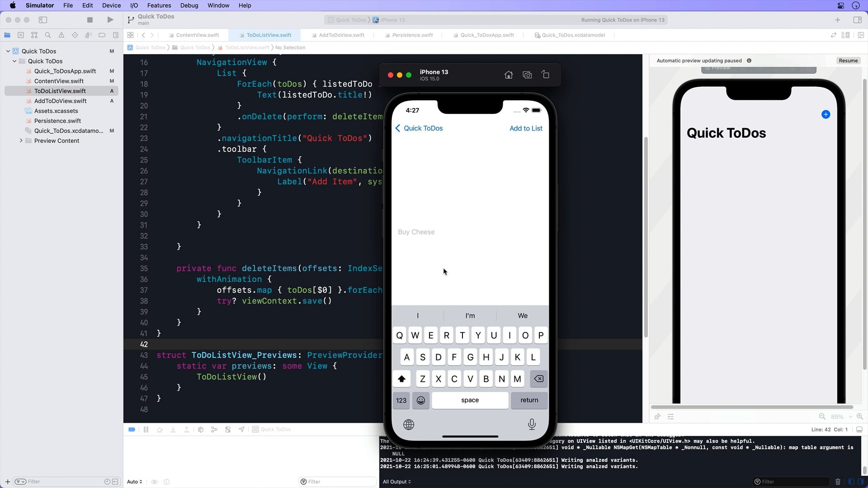Click the plus button in canvas preview
Viewport: 868px width, 488px height.
(x=826, y=115)
